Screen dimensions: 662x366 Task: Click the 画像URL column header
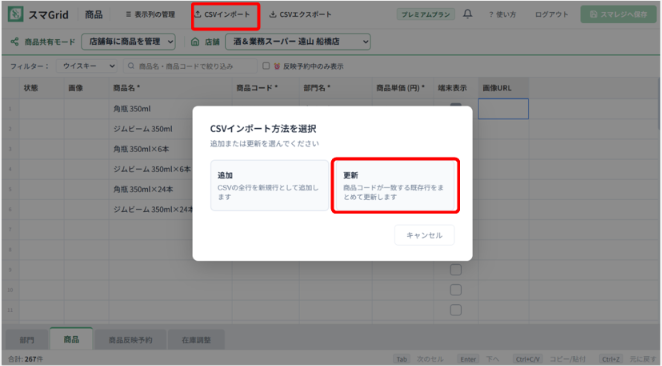[x=503, y=88]
